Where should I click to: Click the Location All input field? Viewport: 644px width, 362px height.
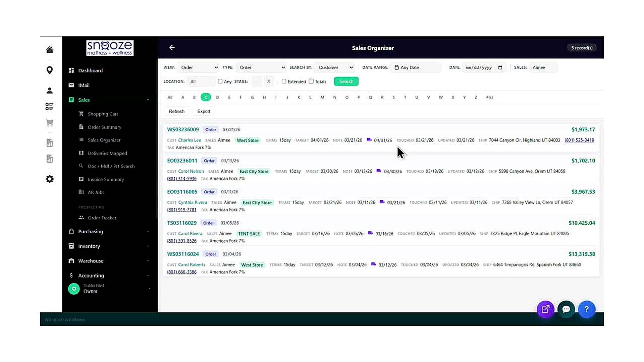[201, 81]
